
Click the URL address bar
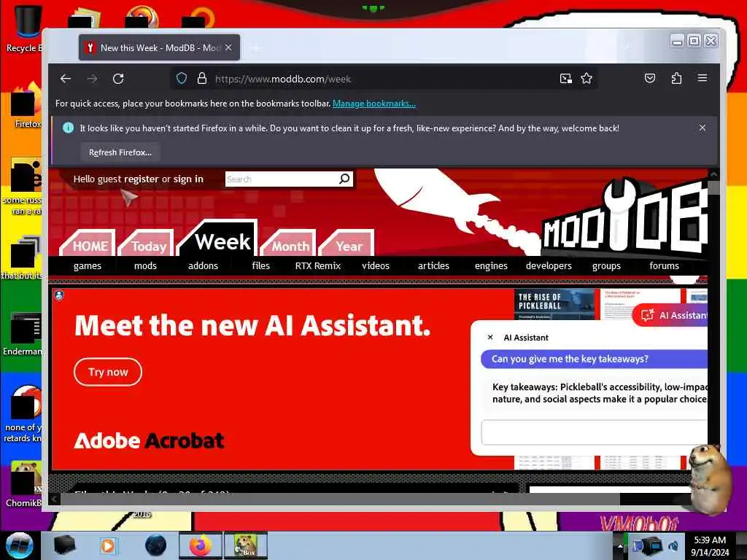point(384,79)
